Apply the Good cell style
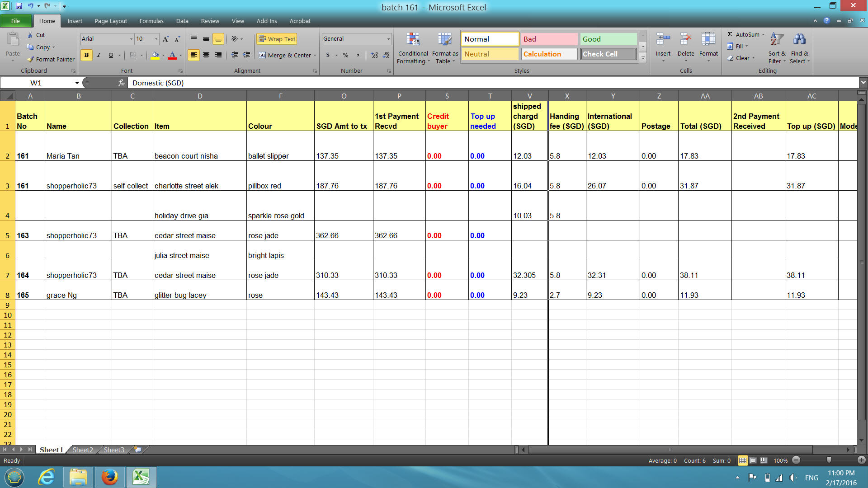868x488 pixels. coord(609,39)
